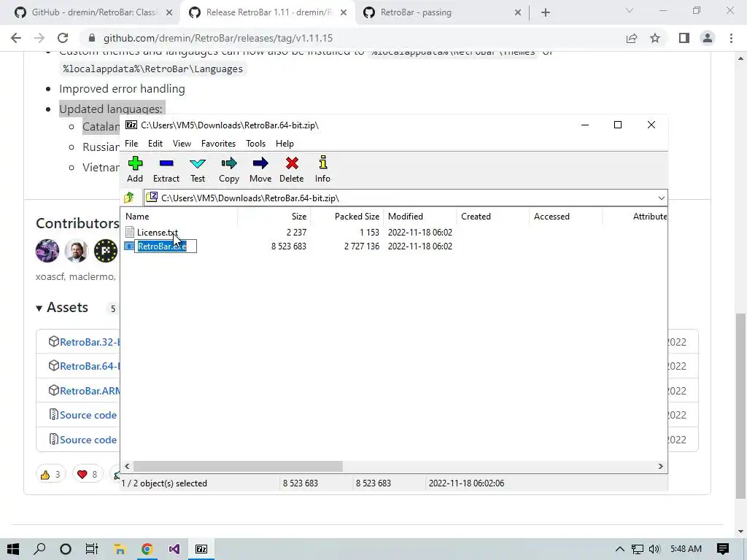The height and width of the screenshot is (560, 747).
Task: Open Visual Studio from the taskbar
Action: tap(174, 549)
